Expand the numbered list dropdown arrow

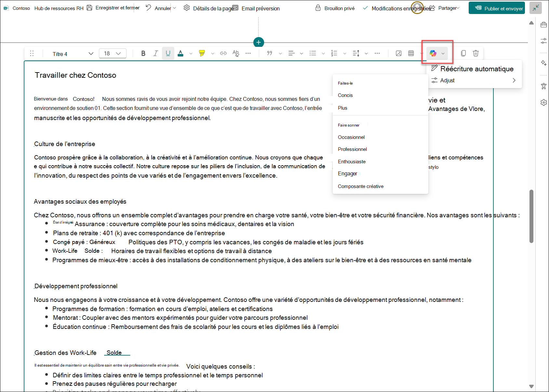coord(345,53)
